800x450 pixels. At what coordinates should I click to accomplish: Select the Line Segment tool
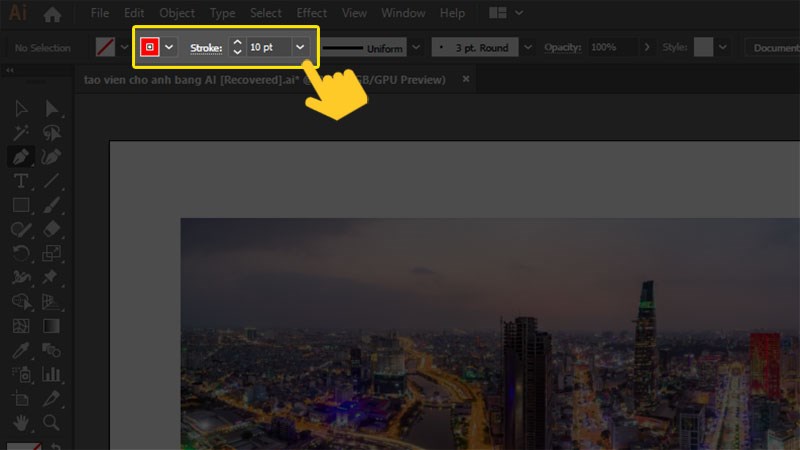pyautogui.click(x=51, y=181)
